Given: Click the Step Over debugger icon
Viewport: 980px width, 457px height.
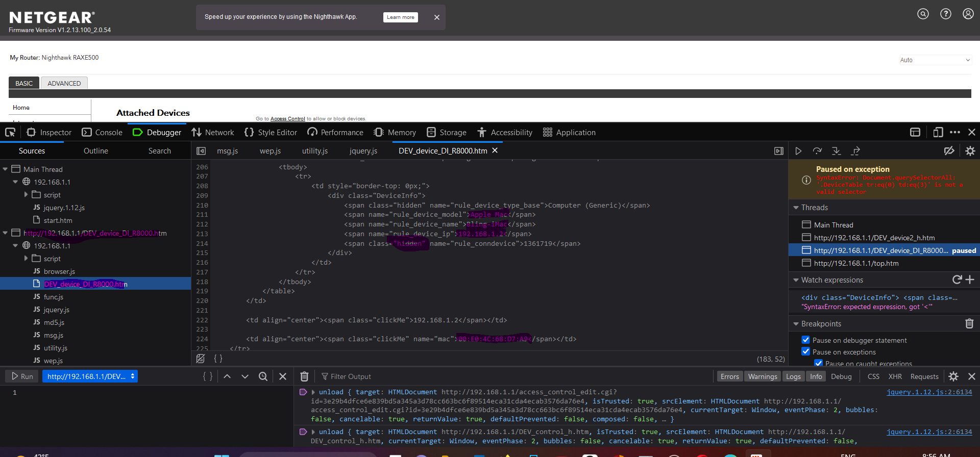Looking at the screenshot, I should pos(817,151).
